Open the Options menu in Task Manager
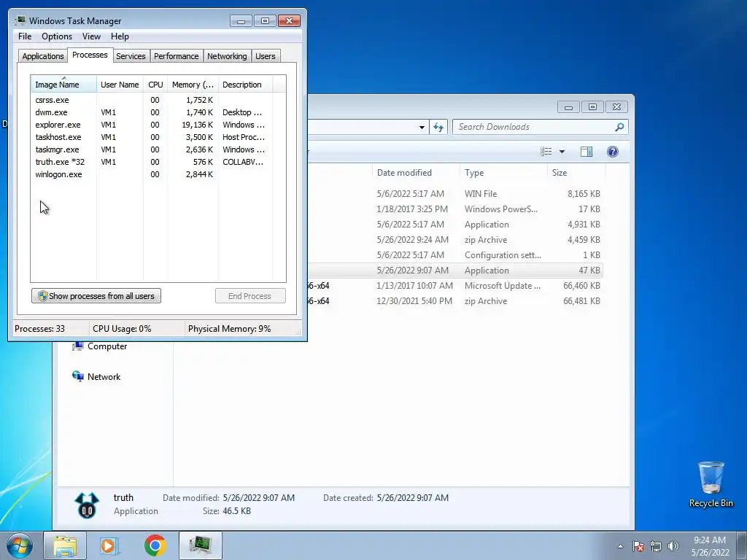Image resolution: width=747 pixels, height=560 pixels. (57, 36)
